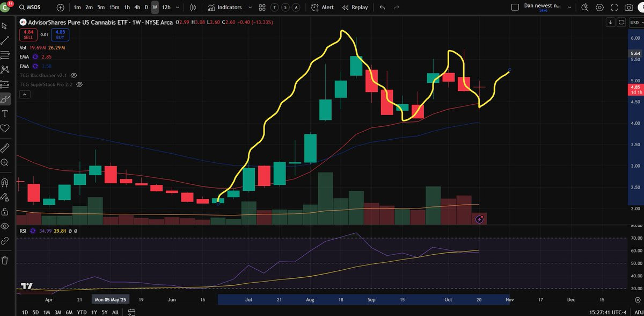Set date range to 5D
This screenshot has height=316, width=644.
pos(35,312)
